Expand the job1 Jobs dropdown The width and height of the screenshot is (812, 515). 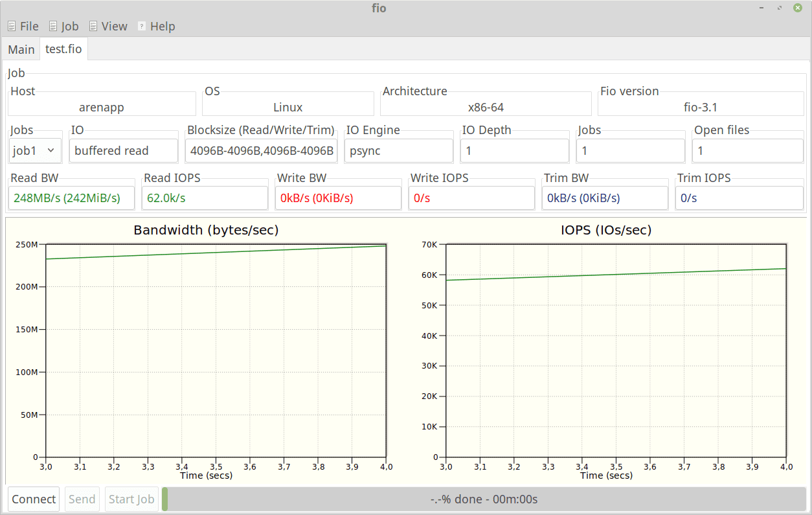36,151
